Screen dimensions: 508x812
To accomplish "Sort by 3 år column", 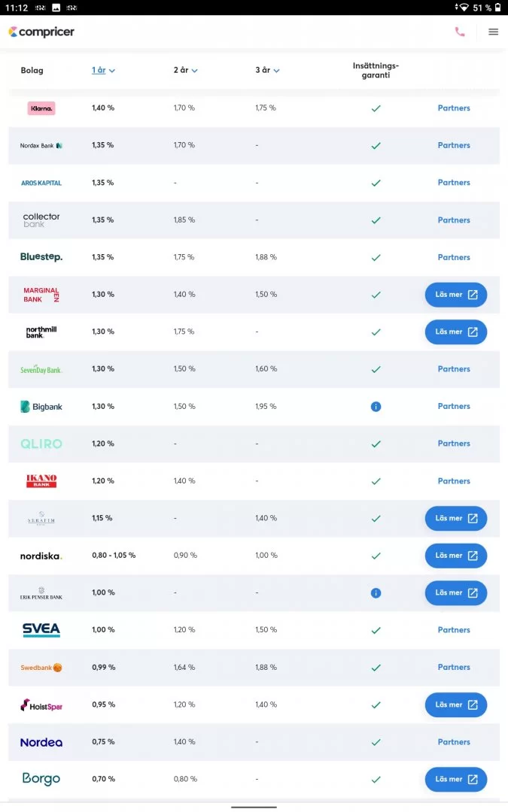I will [267, 71].
